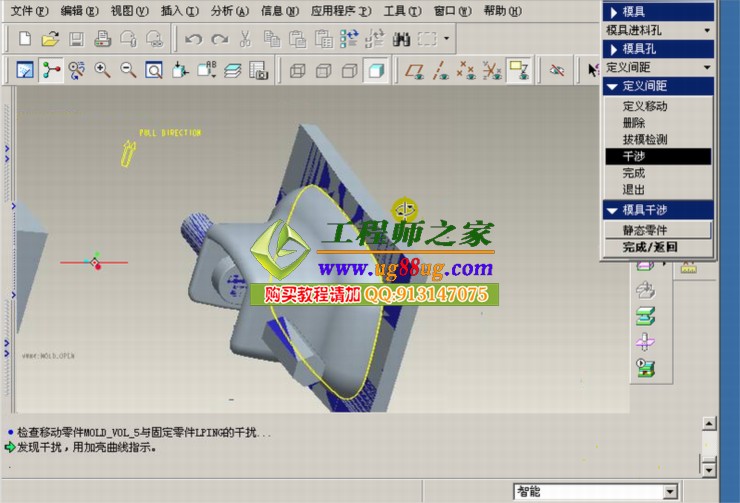Select the shaded display mode icon
Screen dimensions: 740x503
(376, 70)
